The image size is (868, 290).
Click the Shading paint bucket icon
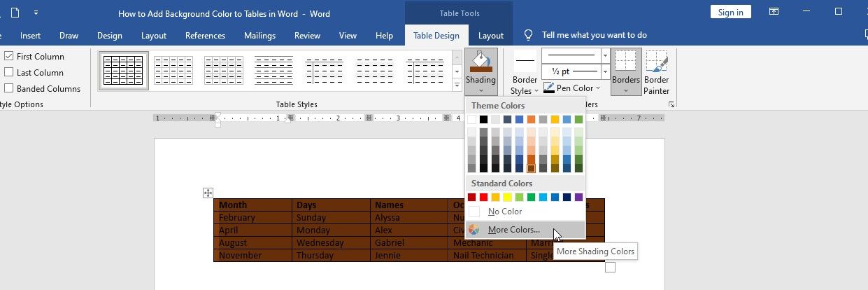(481, 61)
